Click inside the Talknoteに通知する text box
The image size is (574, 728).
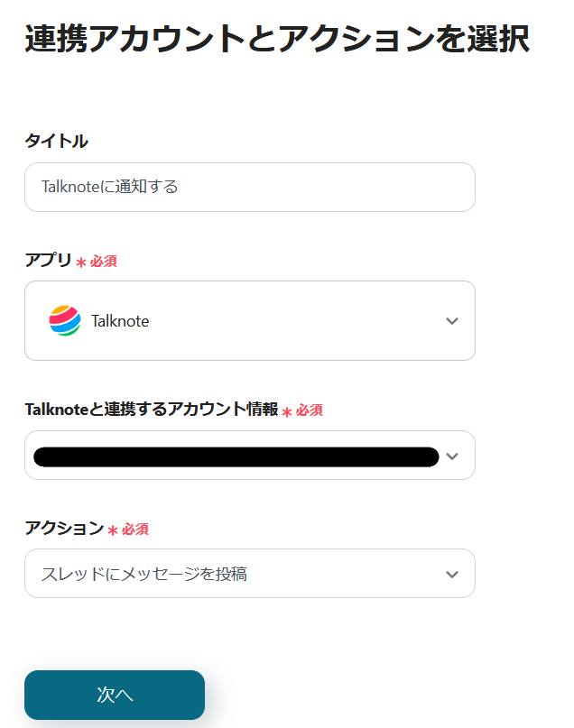point(250,187)
